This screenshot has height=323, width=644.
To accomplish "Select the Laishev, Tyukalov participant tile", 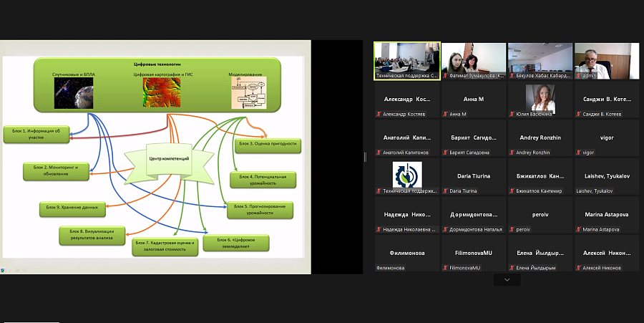I will tap(607, 177).
